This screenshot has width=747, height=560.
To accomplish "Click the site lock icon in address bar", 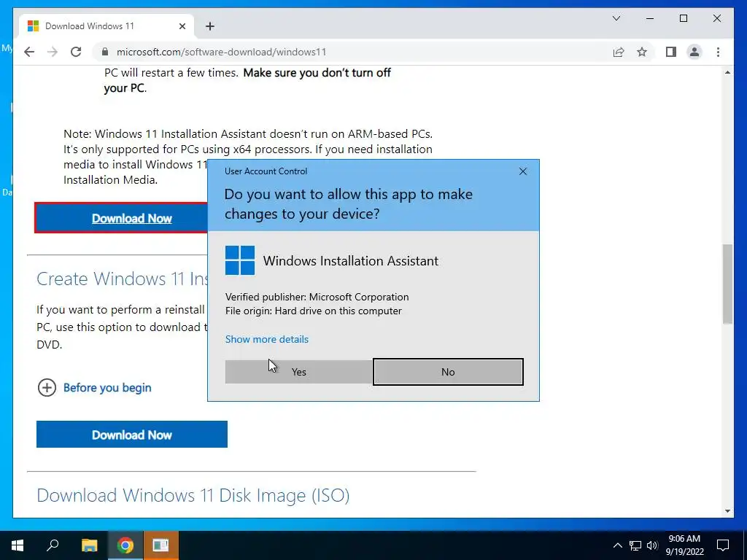I will coord(105,52).
